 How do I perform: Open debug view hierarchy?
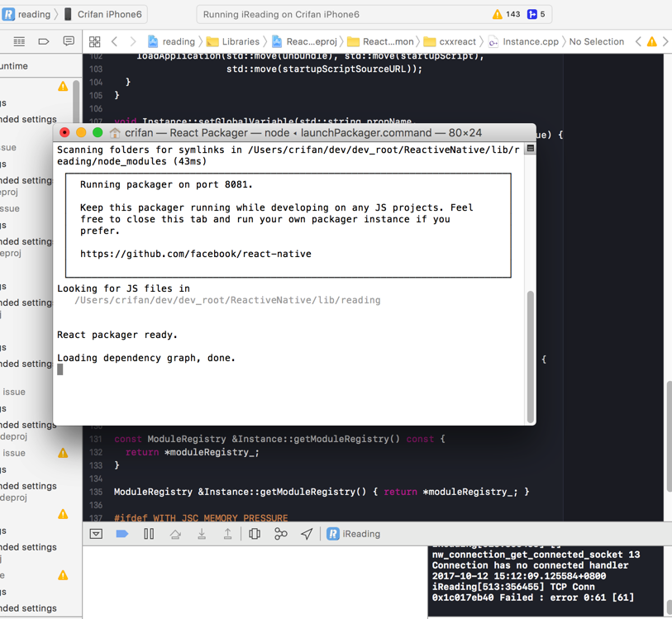pyautogui.click(x=255, y=534)
